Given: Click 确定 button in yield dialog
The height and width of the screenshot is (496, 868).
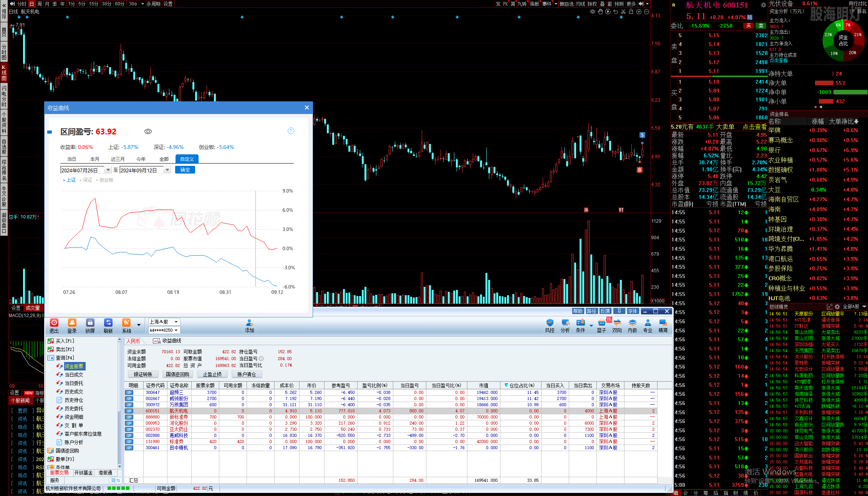Looking at the screenshot, I should coord(185,170).
